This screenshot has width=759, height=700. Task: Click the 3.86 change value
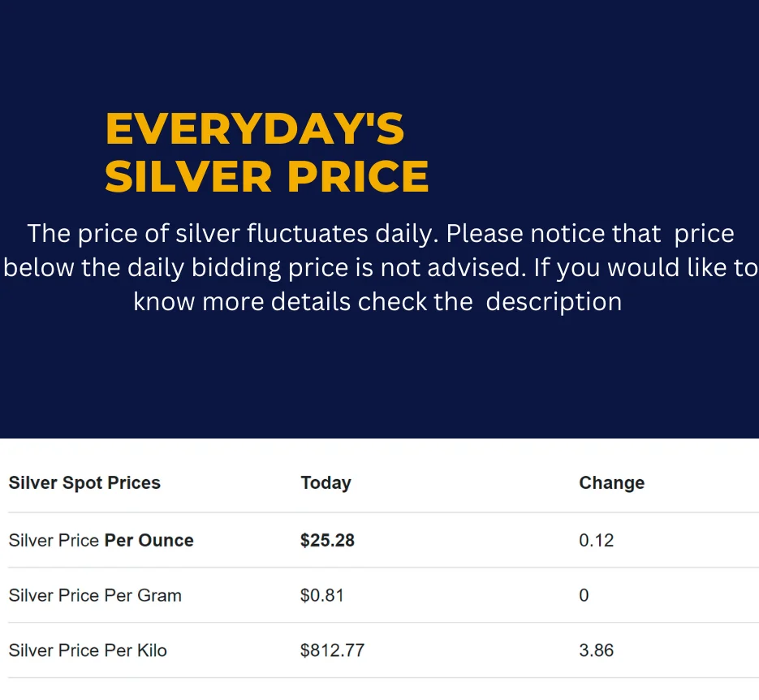click(x=597, y=650)
